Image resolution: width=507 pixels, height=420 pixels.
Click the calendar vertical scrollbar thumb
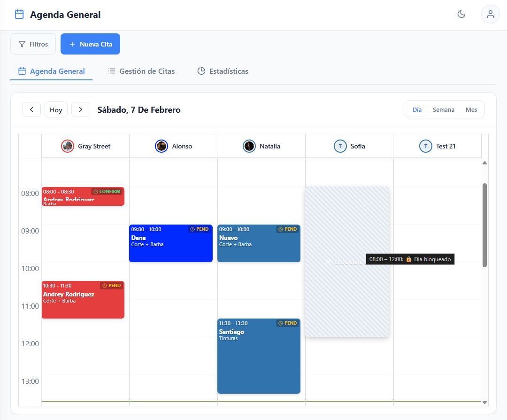[484, 225]
